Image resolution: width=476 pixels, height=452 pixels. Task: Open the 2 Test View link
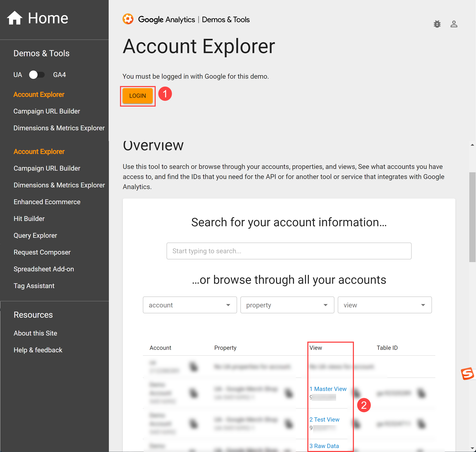click(x=324, y=419)
